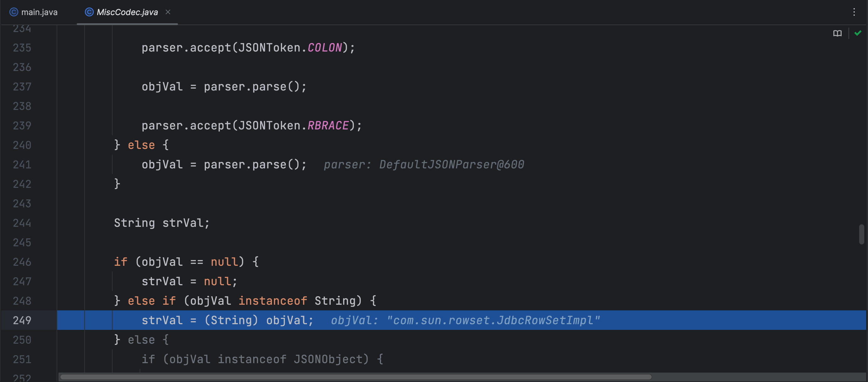868x382 pixels.
Task: Select the MiscCodec.java tab
Action: click(127, 12)
